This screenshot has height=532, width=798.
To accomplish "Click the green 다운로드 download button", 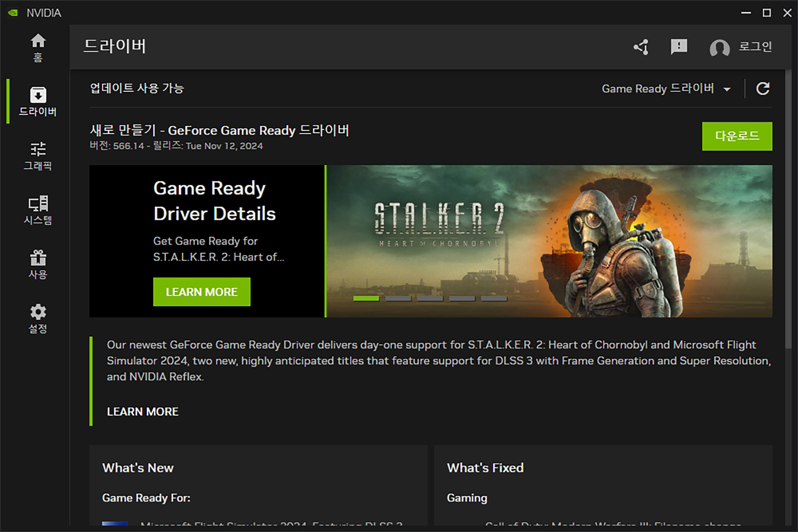I will pos(737,136).
